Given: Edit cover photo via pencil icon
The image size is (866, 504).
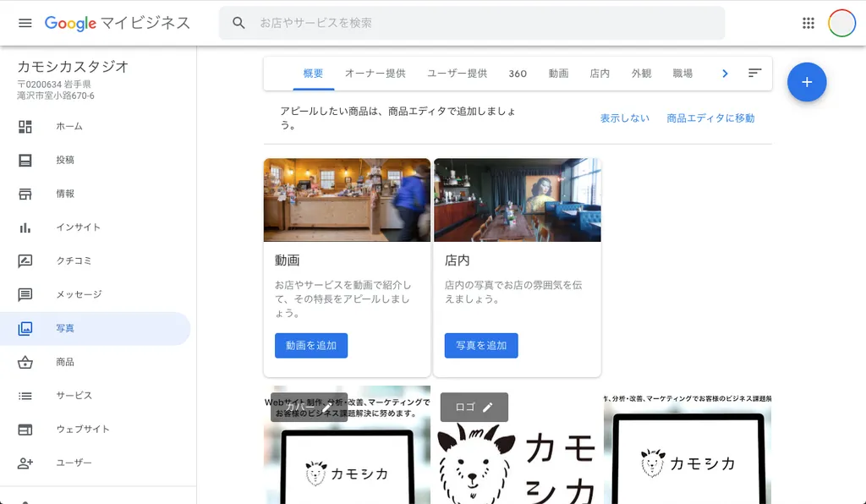Looking at the screenshot, I should coord(327,408).
